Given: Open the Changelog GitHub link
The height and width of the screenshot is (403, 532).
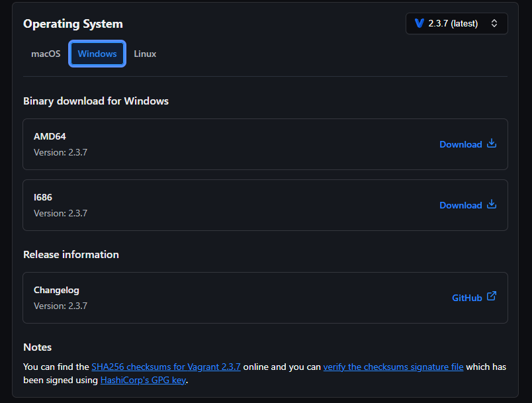Looking at the screenshot, I should [474, 298].
